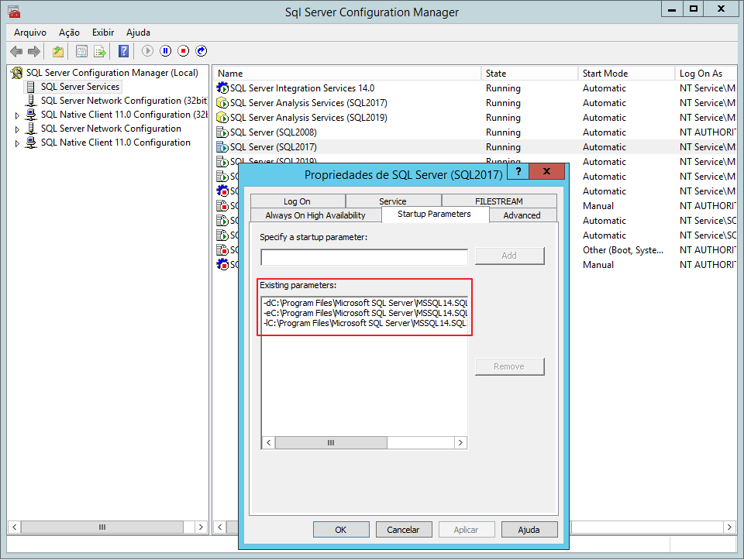Image resolution: width=744 pixels, height=560 pixels.
Task: Click the Pause service toolbar icon
Action: 165,51
